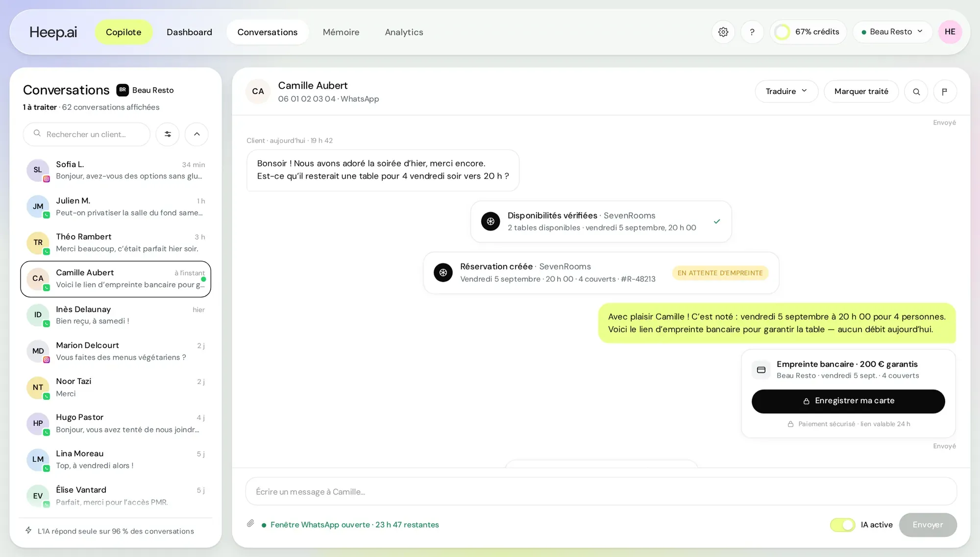The width and height of the screenshot is (980, 557).
Task: Go to the Dashboard tab
Action: click(x=189, y=32)
